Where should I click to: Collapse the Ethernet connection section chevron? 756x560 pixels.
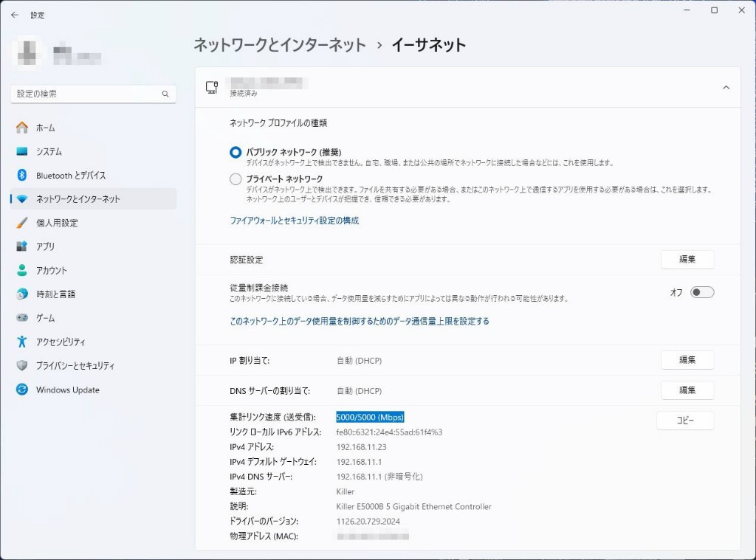[726, 87]
